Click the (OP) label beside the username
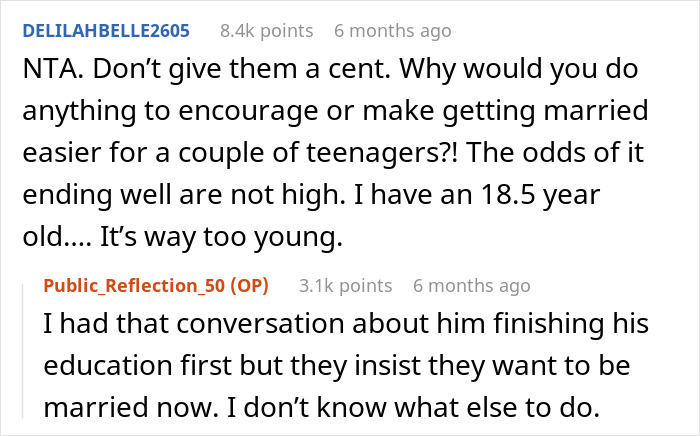This screenshot has height=436, width=700. coord(255,285)
